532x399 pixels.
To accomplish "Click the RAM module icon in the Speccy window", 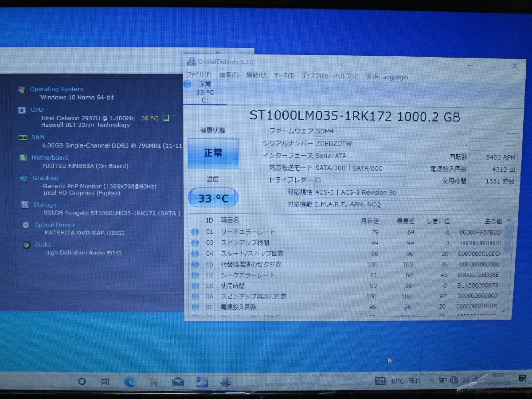I will 23,137.
